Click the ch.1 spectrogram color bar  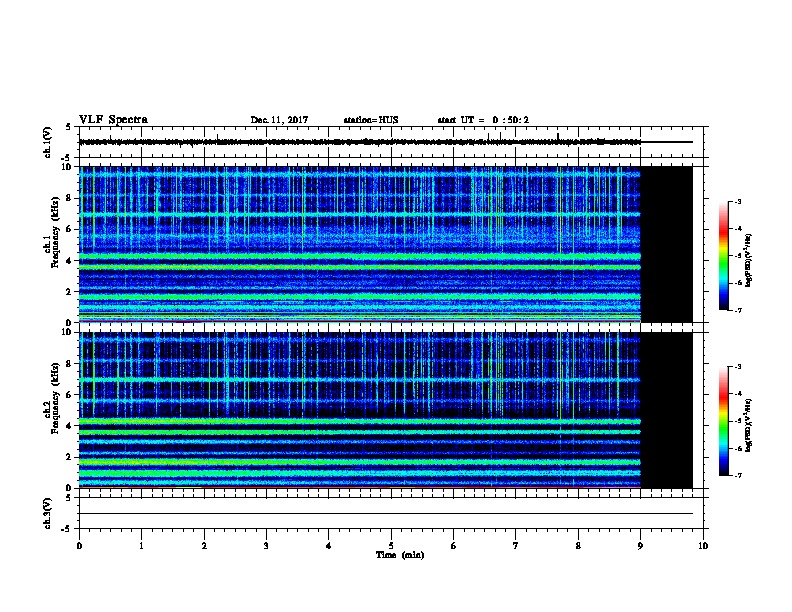point(723,256)
